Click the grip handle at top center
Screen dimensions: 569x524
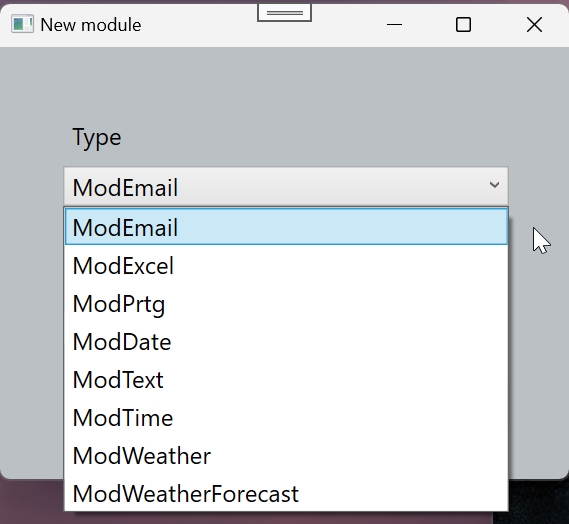284,13
